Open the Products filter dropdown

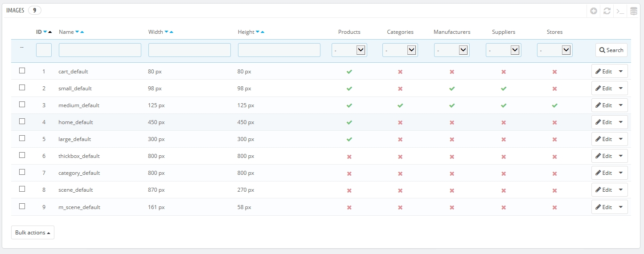click(349, 50)
